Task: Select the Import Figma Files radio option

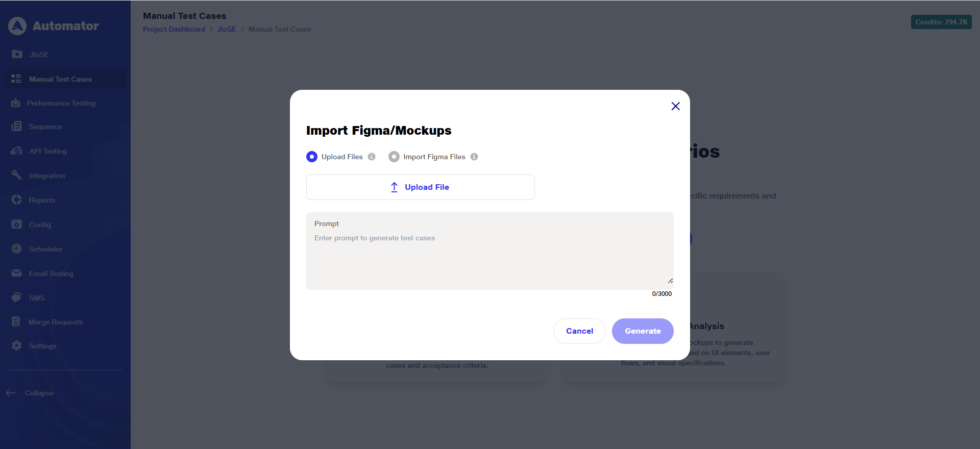Action: click(x=394, y=157)
